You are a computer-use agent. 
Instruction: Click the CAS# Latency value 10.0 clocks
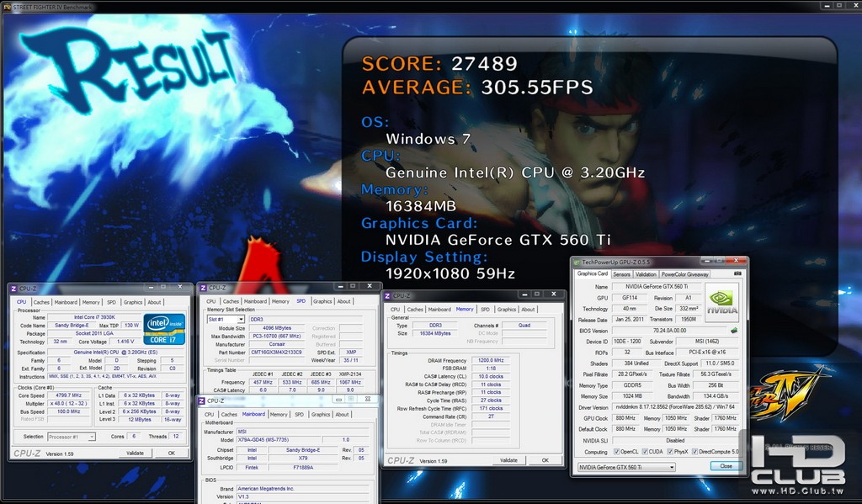pos(491,376)
